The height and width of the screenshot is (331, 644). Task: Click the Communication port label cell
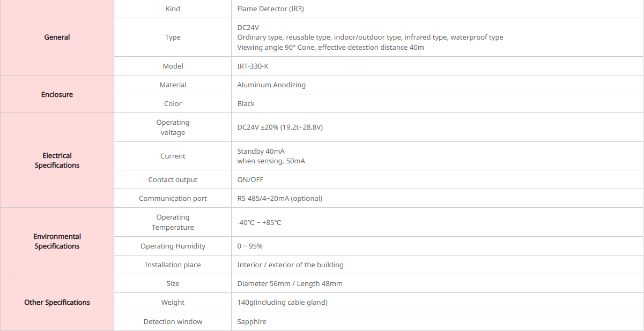point(173,199)
